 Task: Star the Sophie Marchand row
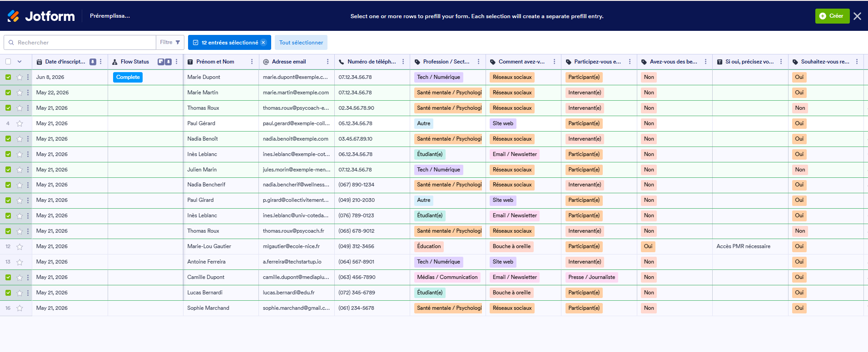click(20, 308)
